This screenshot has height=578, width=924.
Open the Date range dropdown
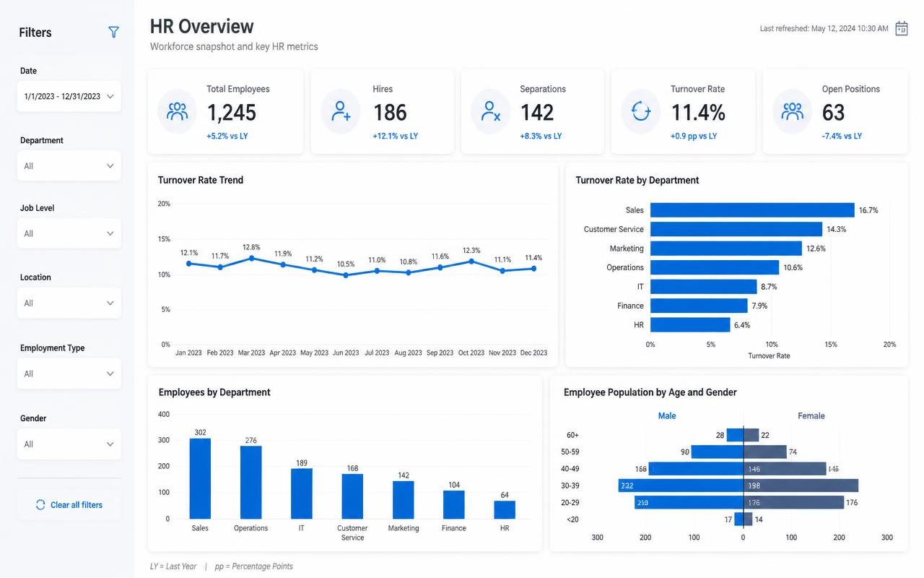click(69, 96)
